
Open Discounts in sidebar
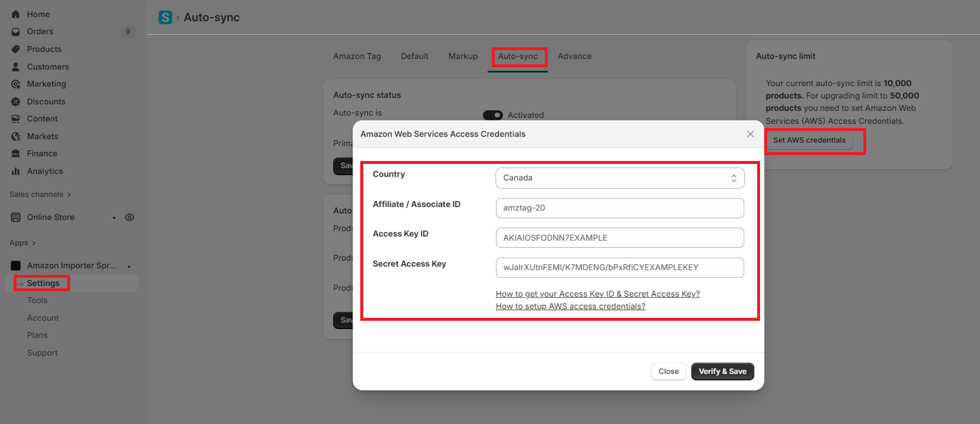click(x=46, y=101)
